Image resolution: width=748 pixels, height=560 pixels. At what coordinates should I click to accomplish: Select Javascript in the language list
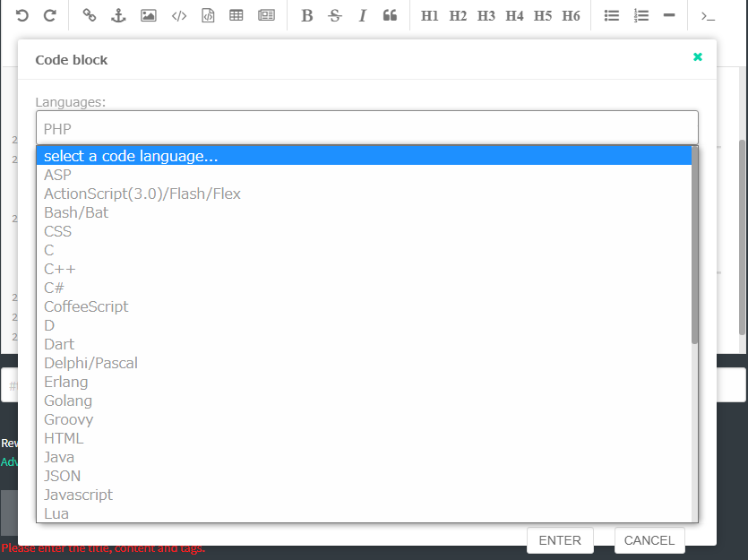pos(364,495)
